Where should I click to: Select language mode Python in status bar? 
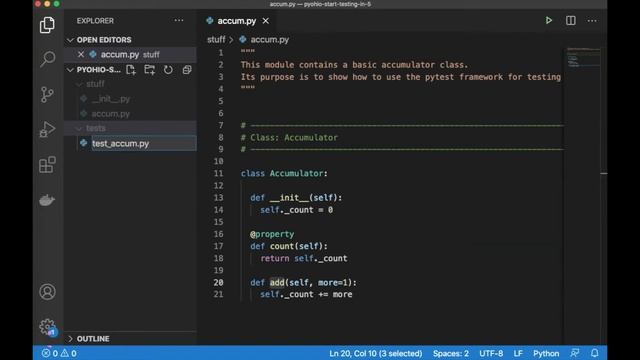pos(546,353)
